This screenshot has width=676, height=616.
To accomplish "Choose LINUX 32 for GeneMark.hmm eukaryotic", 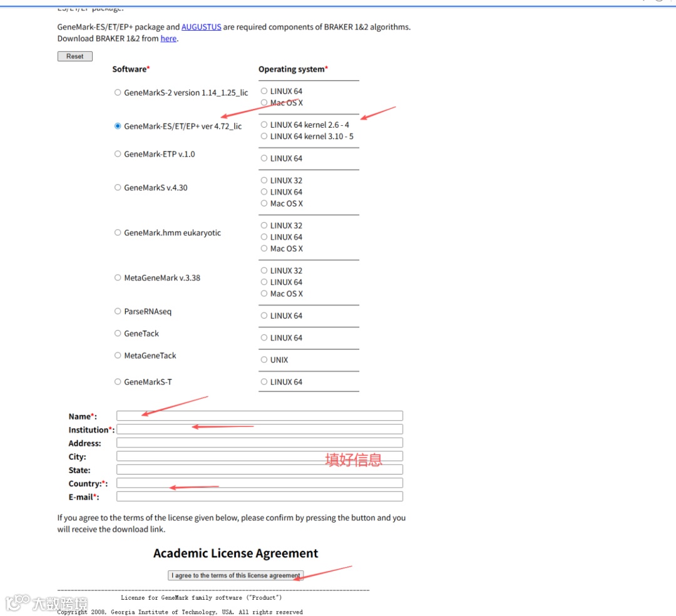I will pyautogui.click(x=264, y=225).
